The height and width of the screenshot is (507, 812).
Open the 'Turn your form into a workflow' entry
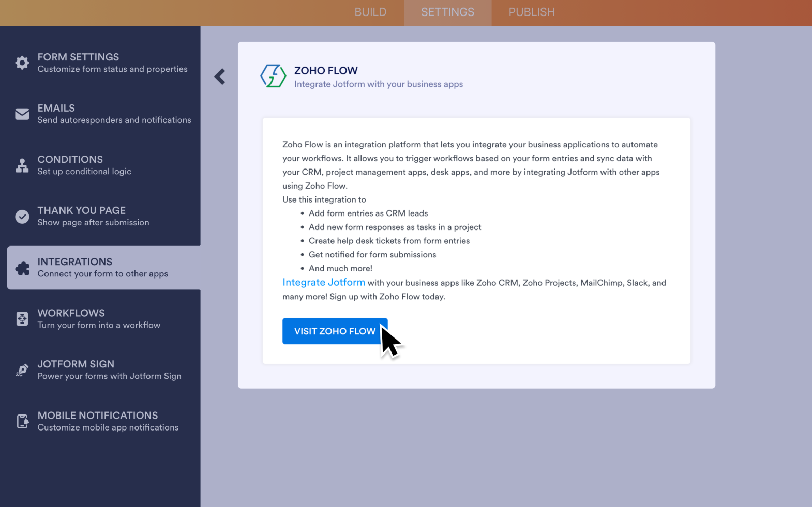(99, 325)
